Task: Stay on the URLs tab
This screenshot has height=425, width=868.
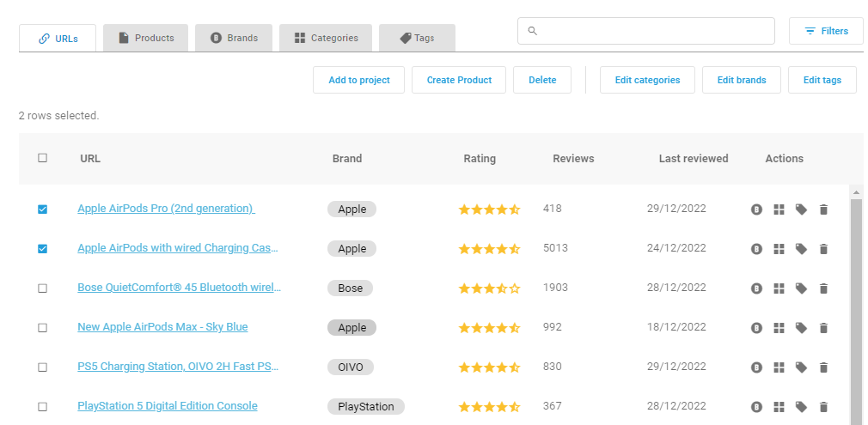Action: [58, 38]
